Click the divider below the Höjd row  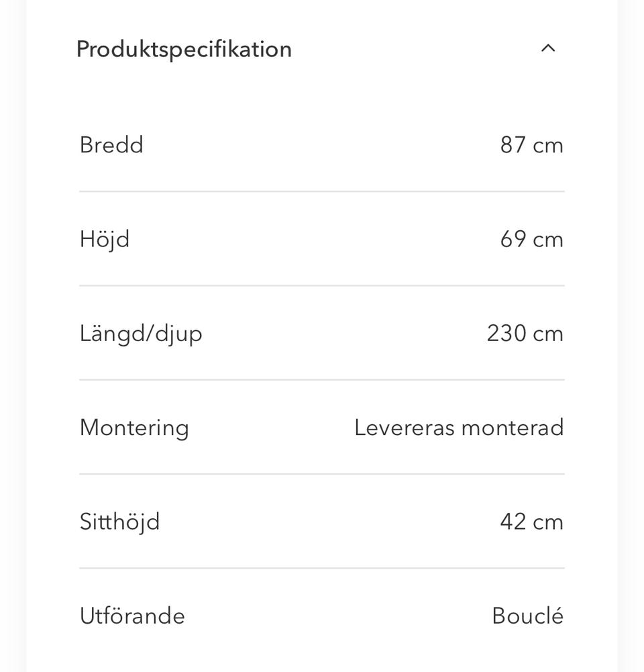coord(322,285)
